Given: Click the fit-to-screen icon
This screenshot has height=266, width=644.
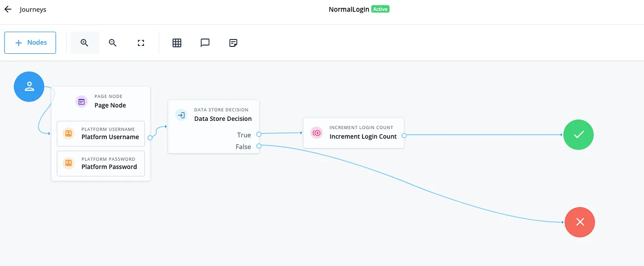Looking at the screenshot, I should (x=140, y=42).
